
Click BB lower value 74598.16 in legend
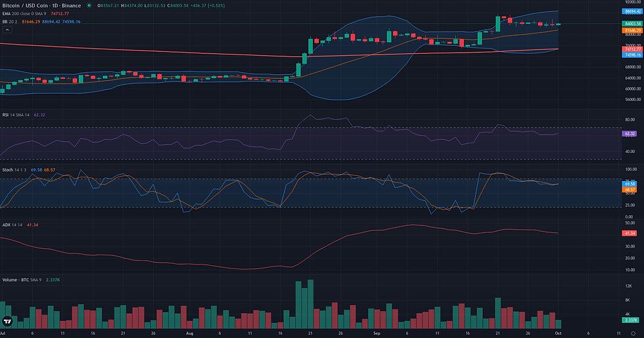click(72, 22)
